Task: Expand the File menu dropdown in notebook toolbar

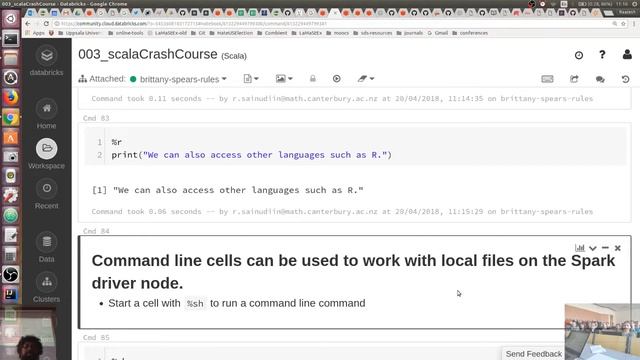Action: click(x=251, y=78)
